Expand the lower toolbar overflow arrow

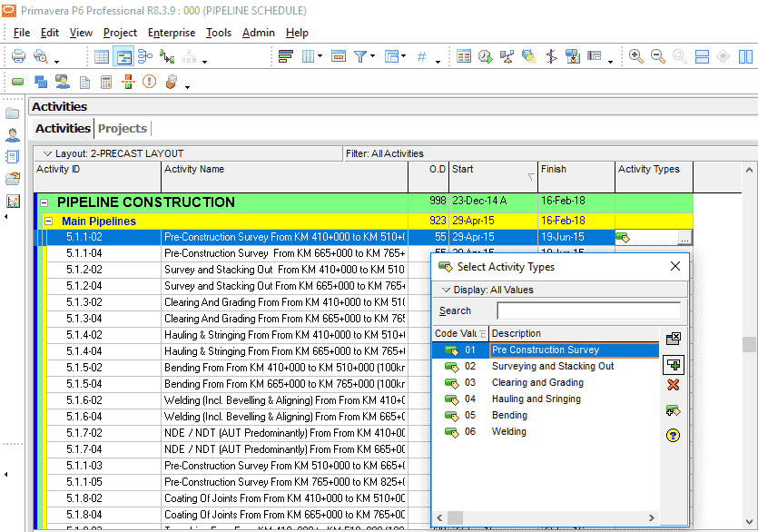[x=187, y=86]
